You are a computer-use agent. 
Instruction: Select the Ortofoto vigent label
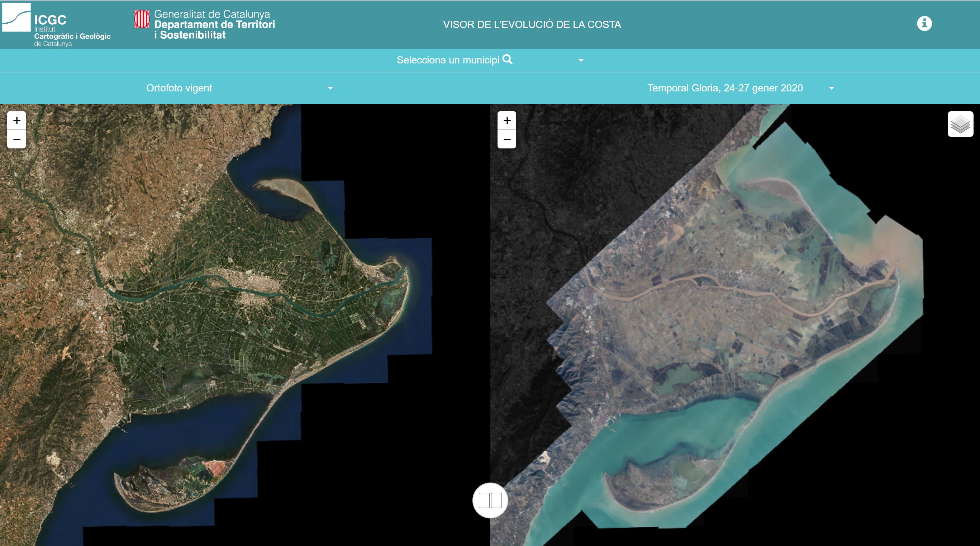point(179,88)
